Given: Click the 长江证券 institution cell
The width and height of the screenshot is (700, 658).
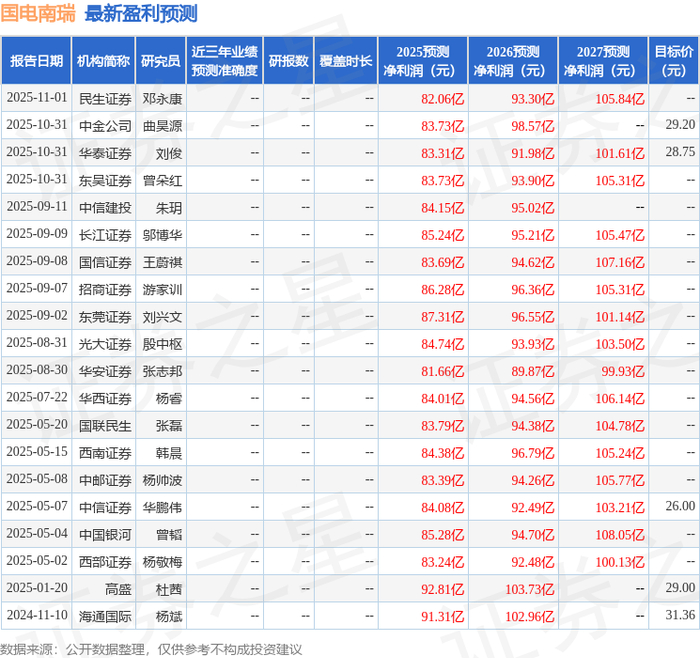Looking at the screenshot, I should [x=105, y=235].
